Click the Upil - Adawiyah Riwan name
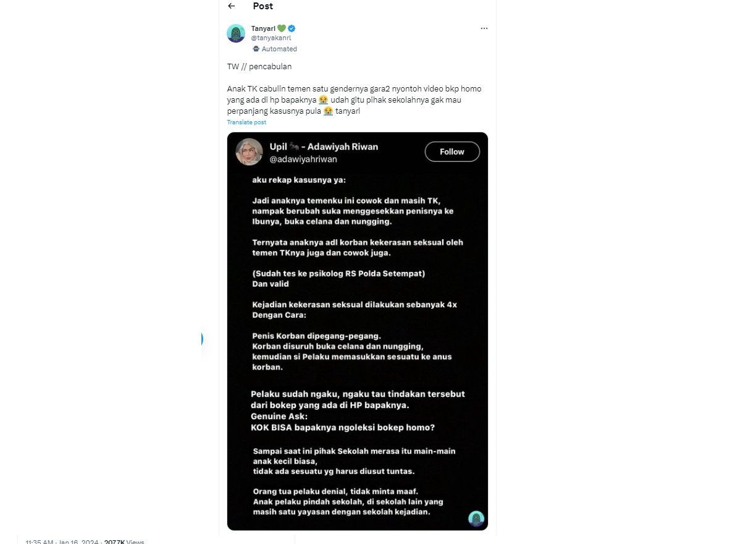The height and width of the screenshot is (544, 756). tap(324, 147)
